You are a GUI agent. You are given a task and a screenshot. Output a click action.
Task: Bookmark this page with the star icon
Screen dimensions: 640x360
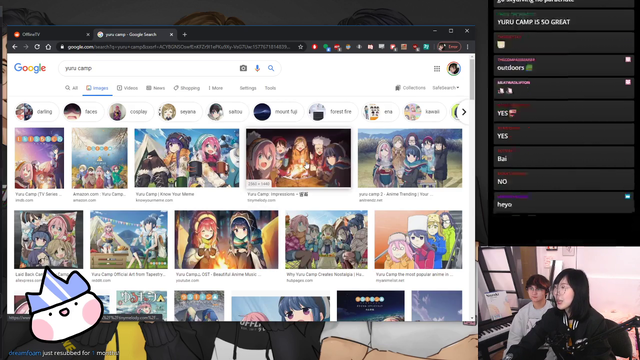point(300,47)
